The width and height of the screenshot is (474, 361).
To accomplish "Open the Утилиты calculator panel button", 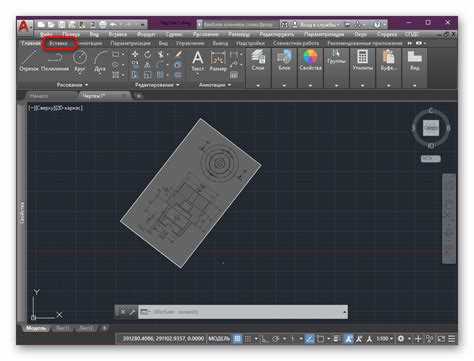I will [362, 60].
